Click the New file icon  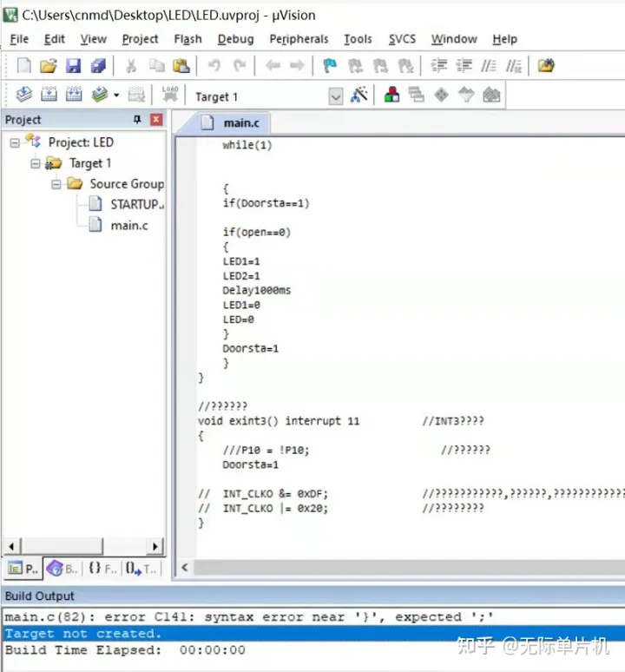tap(24, 66)
